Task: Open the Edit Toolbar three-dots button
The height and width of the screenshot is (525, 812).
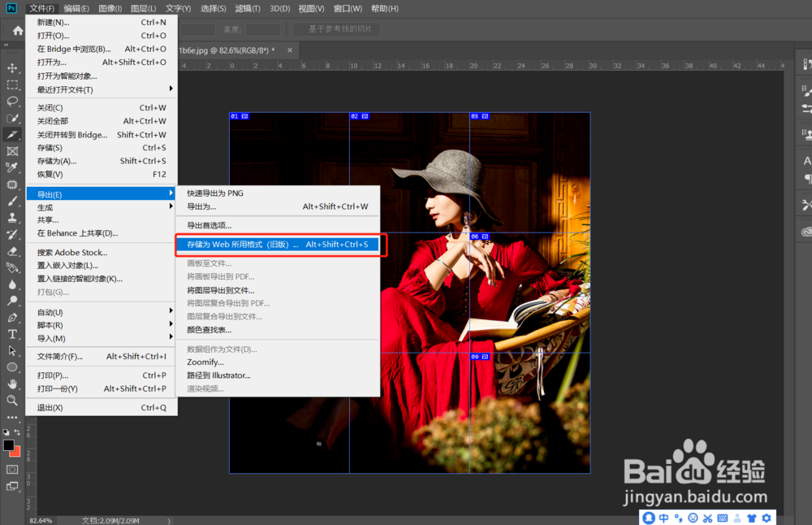Action: [12, 417]
